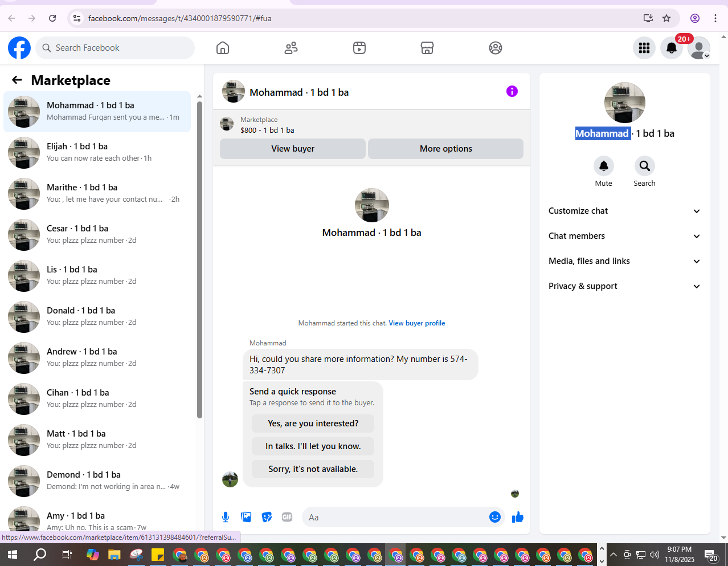728x566 pixels.
Task: Send 'Yes, are you interested?' quick response
Action: point(313,424)
